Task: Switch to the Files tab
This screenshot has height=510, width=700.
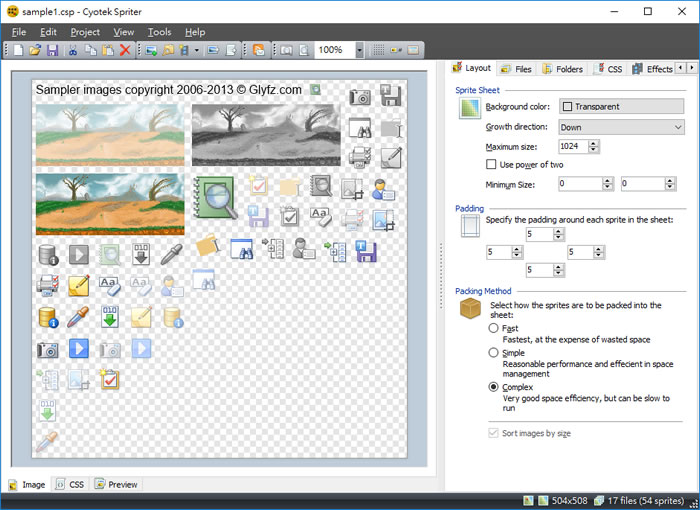Action: coord(516,69)
